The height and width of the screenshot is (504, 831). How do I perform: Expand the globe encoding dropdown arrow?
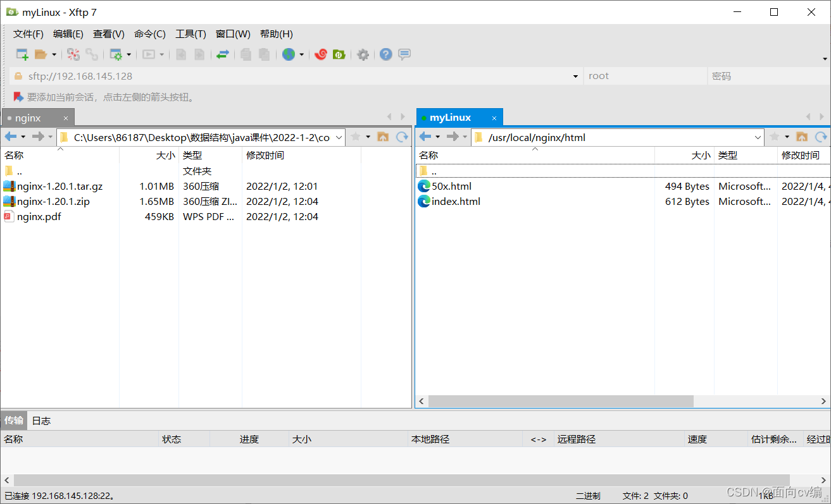click(301, 55)
